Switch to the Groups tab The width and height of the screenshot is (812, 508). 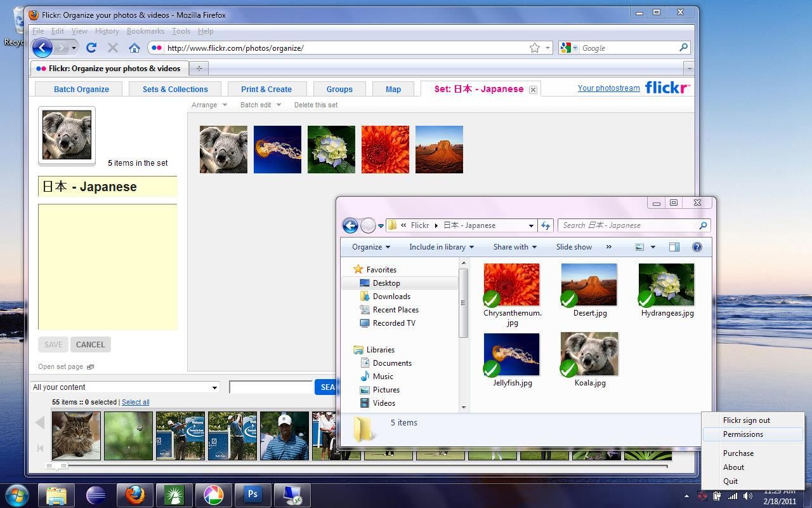click(339, 89)
